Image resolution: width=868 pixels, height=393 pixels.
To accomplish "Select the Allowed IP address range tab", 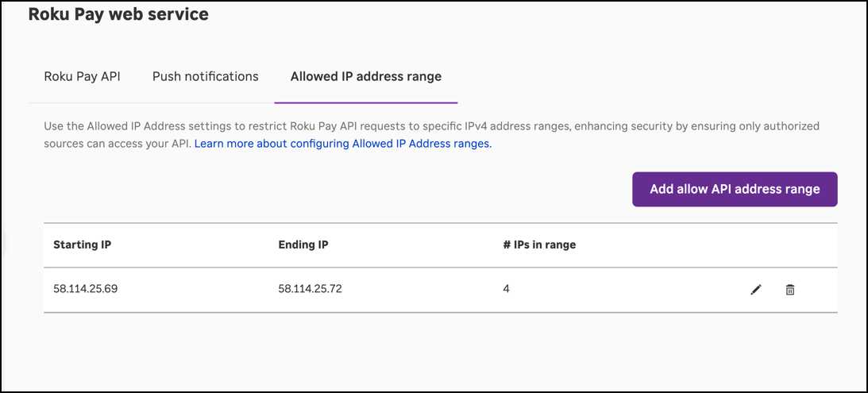I will (365, 76).
